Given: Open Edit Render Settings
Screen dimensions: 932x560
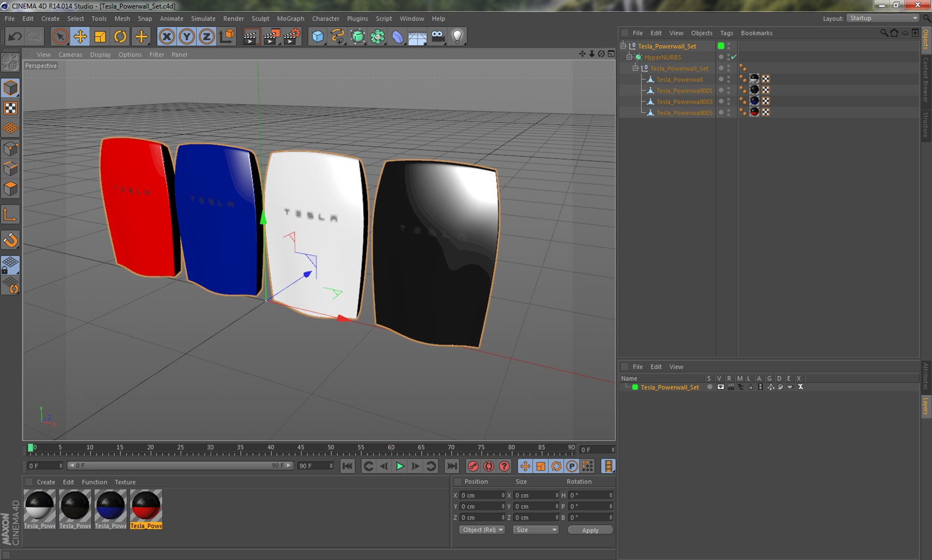Looking at the screenshot, I should pos(292,36).
